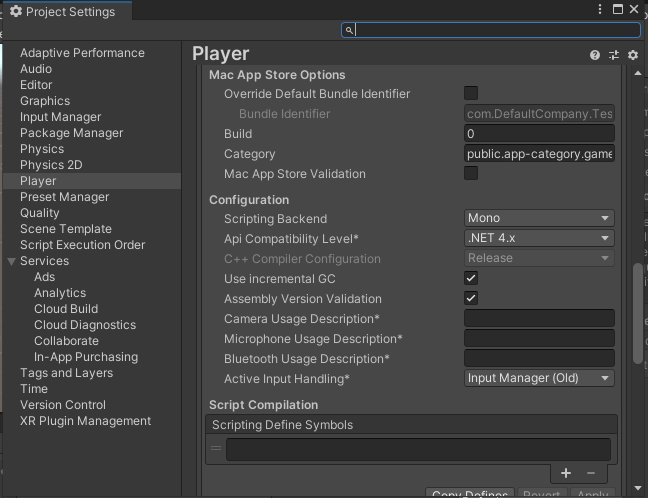This screenshot has width=648, height=498.
Task: Click the Build number field
Action: (539, 133)
